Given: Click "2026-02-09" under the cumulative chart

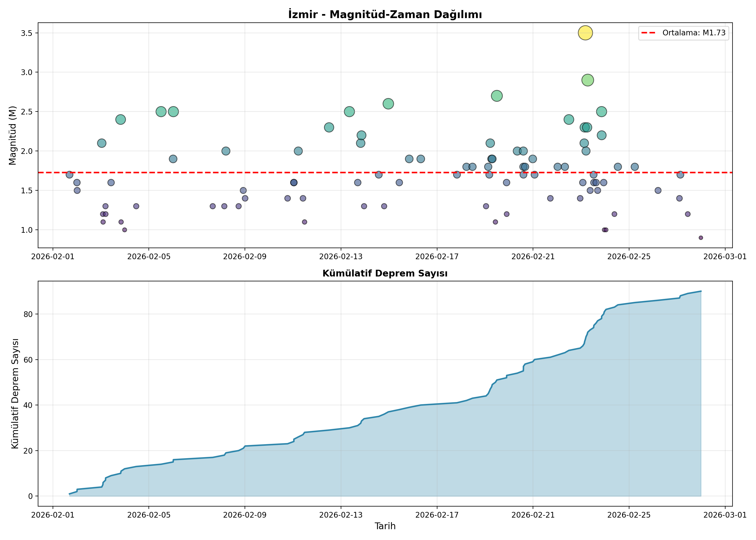Looking at the screenshot, I should click(x=245, y=515).
